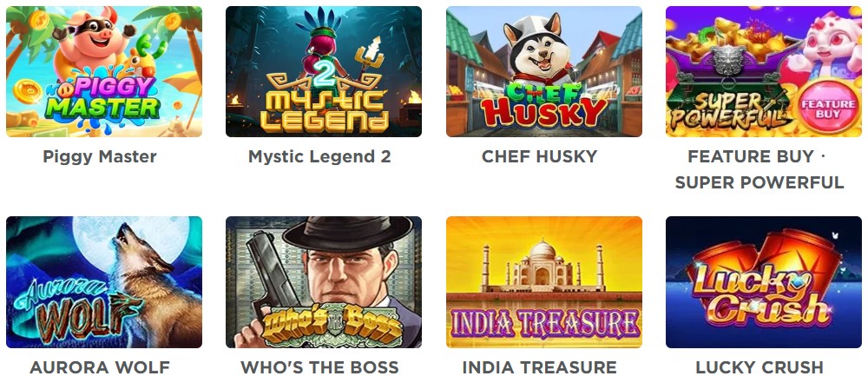868x376 pixels.
Task: Click the pink Feature Buy badge
Action: tap(827, 108)
